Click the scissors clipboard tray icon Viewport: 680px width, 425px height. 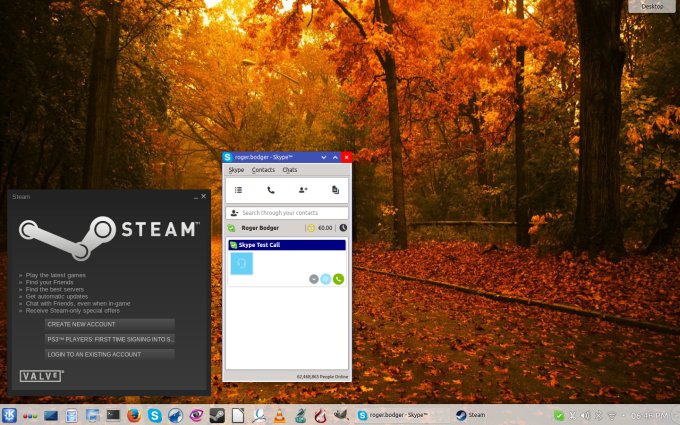tap(572, 416)
